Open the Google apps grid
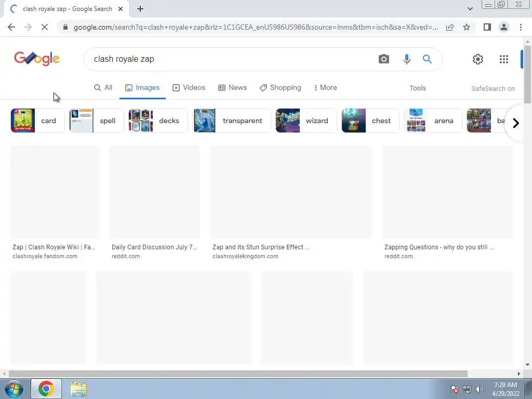532x399 pixels. point(504,59)
